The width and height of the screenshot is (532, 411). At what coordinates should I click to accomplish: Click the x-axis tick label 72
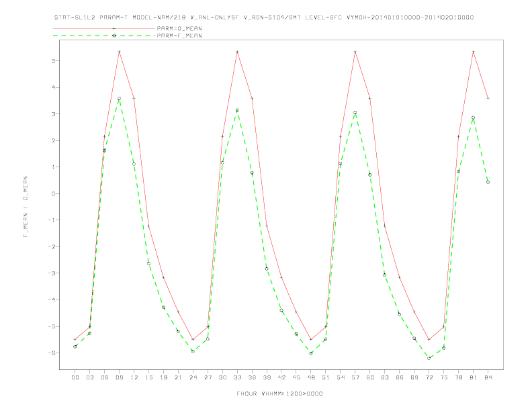pyautogui.click(x=429, y=377)
